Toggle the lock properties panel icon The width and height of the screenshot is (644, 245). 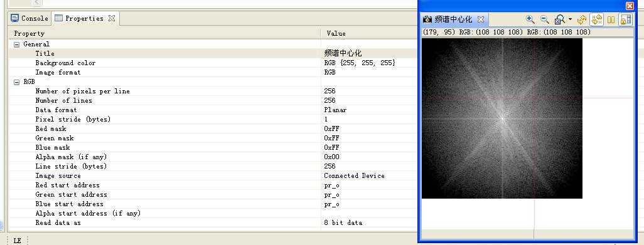point(626,19)
